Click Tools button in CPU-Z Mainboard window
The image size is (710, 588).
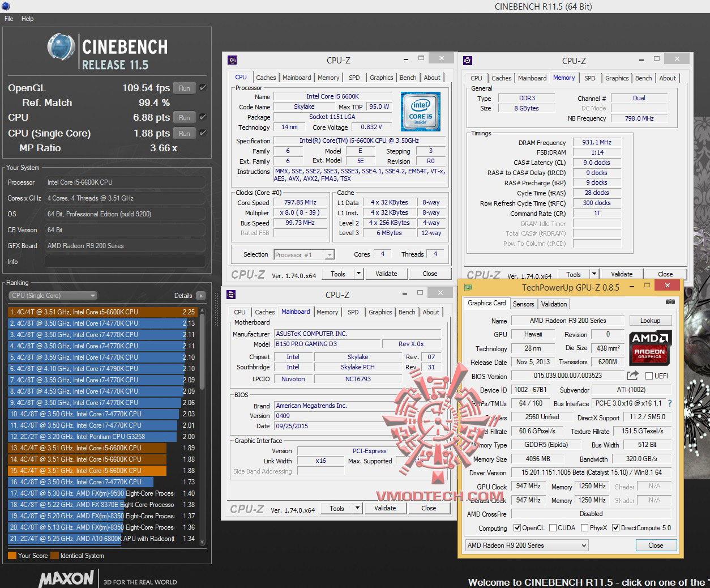coord(337,508)
